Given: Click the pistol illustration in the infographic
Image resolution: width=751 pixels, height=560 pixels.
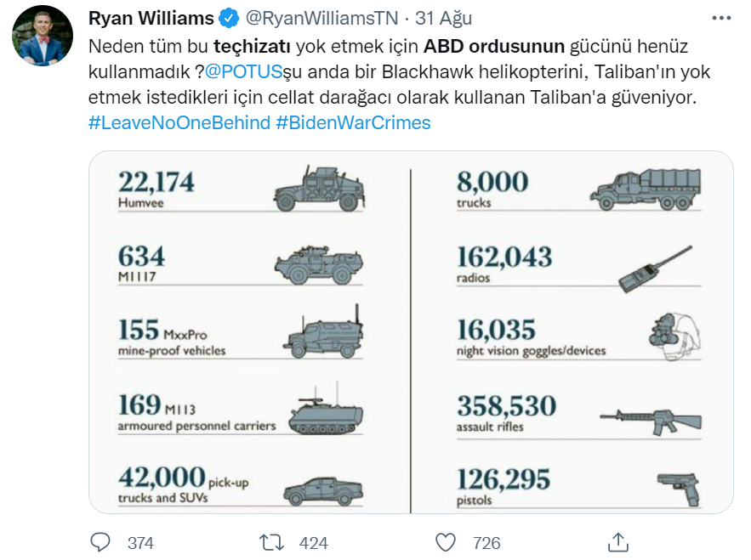Looking at the screenshot, I should pyautogui.click(x=678, y=489).
